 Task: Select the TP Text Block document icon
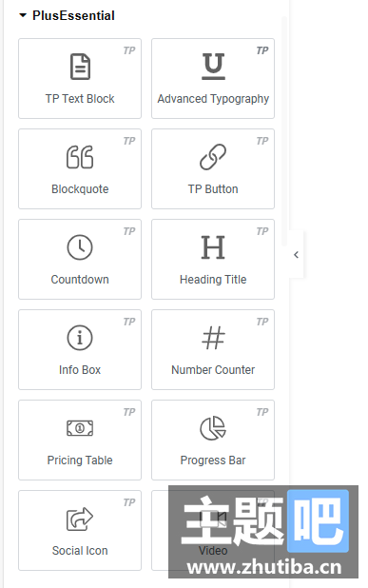click(x=80, y=67)
